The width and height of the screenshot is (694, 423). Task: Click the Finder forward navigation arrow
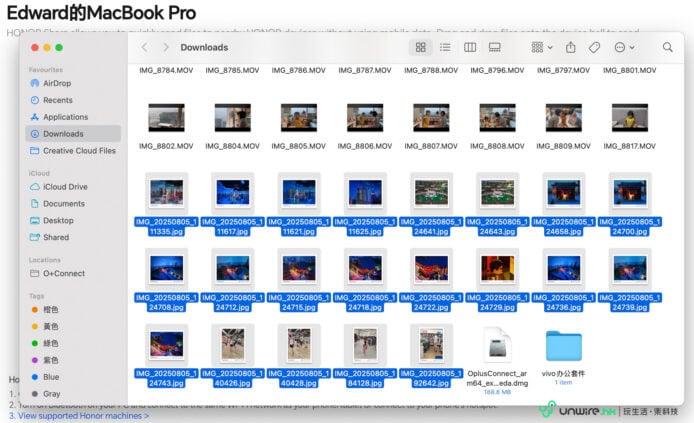(165, 47)
